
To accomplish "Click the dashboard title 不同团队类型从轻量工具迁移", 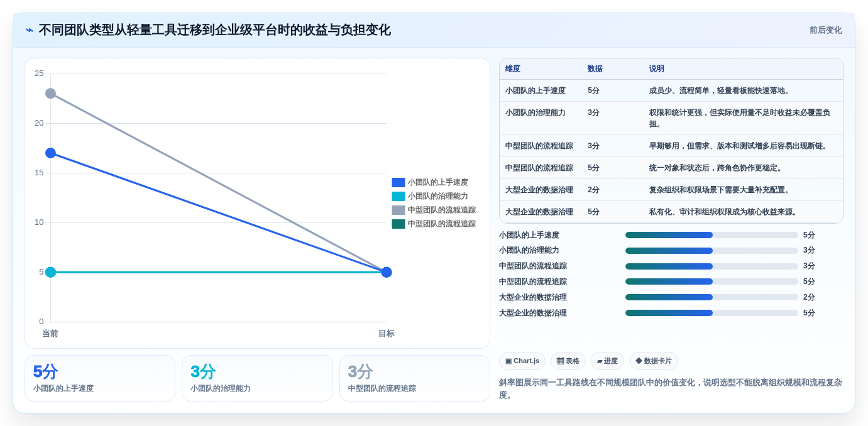I will [x=214, y=30].
